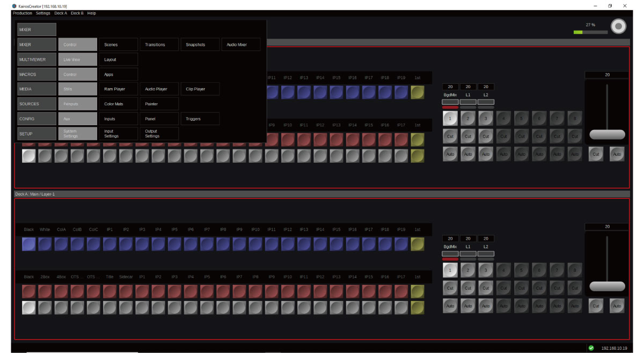
Task: Open the Clip Player media option
Action: point(200,89)
